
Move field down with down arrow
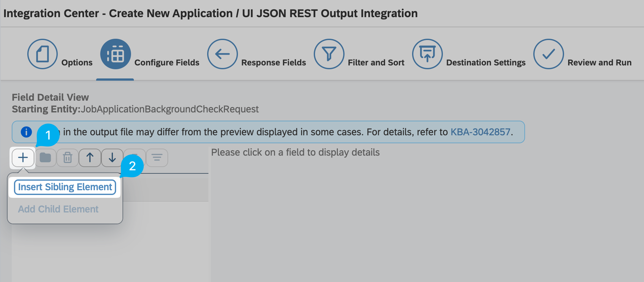[112, 158]
